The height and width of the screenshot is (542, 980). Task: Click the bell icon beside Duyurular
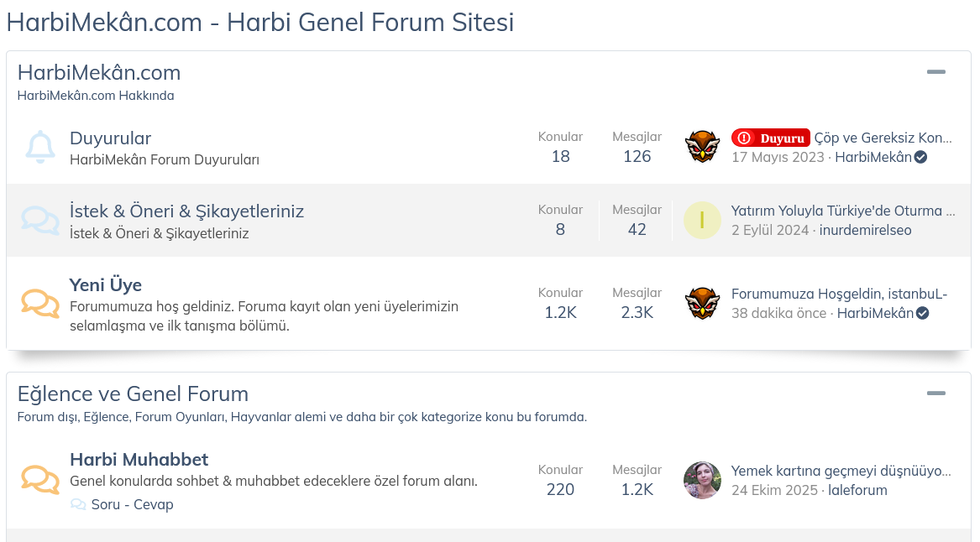click(39, 147)
